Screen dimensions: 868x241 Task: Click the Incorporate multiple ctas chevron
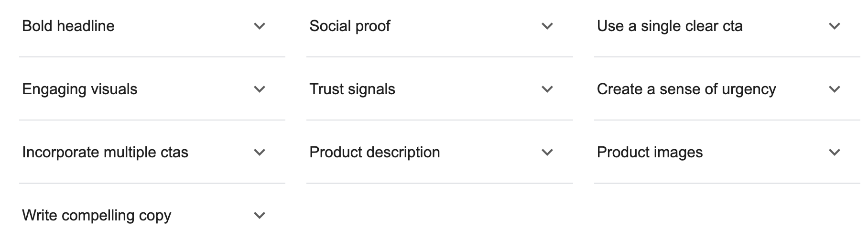tap(260, 153)
